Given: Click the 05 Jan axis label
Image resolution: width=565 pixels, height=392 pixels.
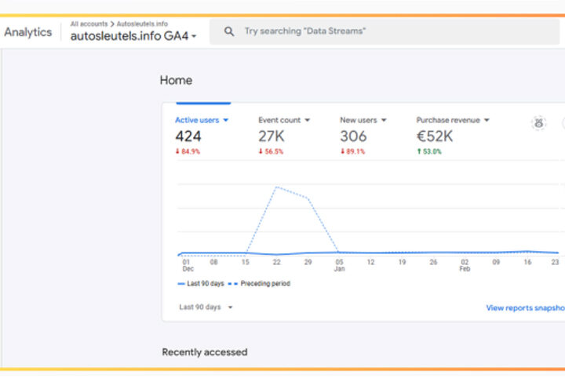Looking at the screenshot, I should point(340,265).
